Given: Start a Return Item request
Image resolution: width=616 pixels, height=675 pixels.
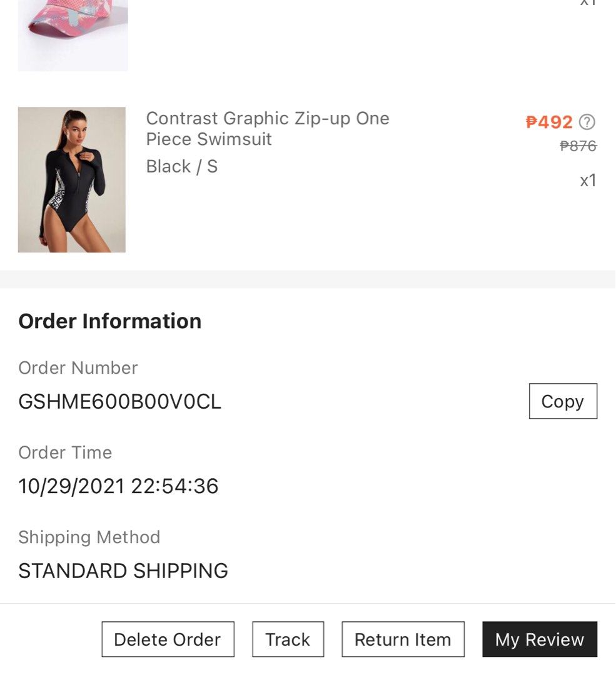Looking at the screenshot, I should 403,639.
